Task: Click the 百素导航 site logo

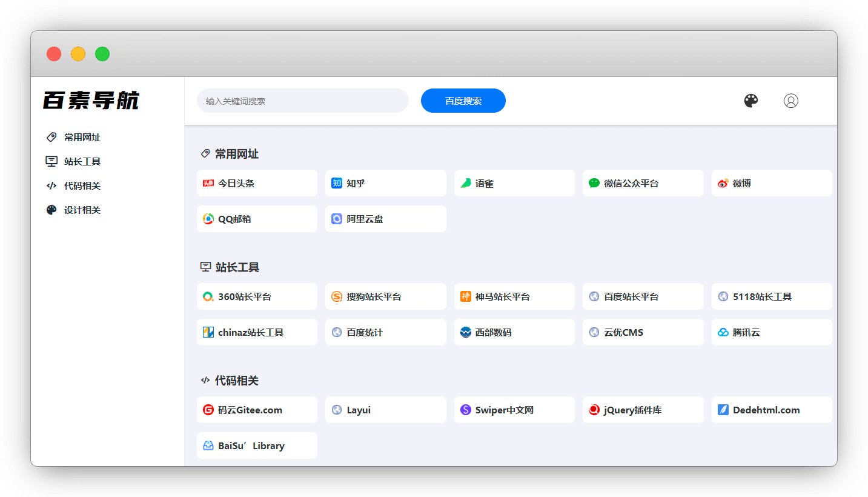Action: pyautogui.click(x=91, y=101)
